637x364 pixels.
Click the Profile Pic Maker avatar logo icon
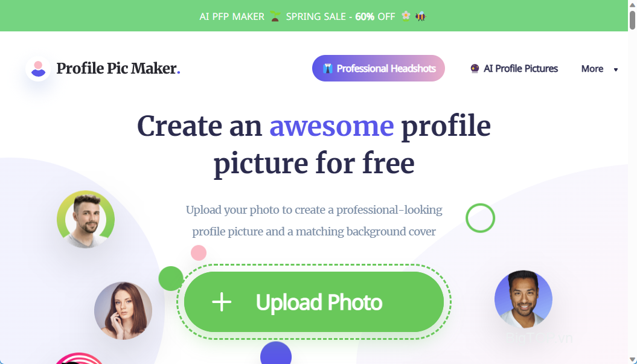click(x=38, y=69)
